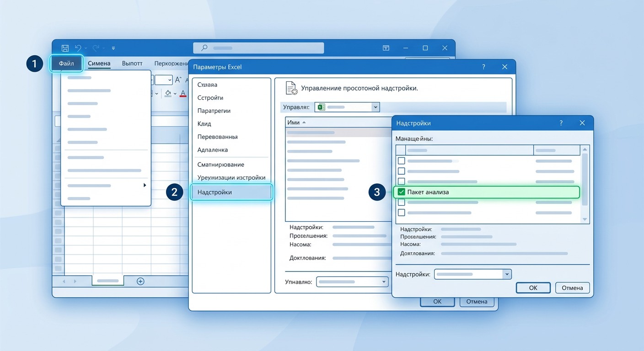This screenshot has width=644, height=351.
Task: Click the scroll-down arrow in the Надстройки list
Action: point(585,219)
